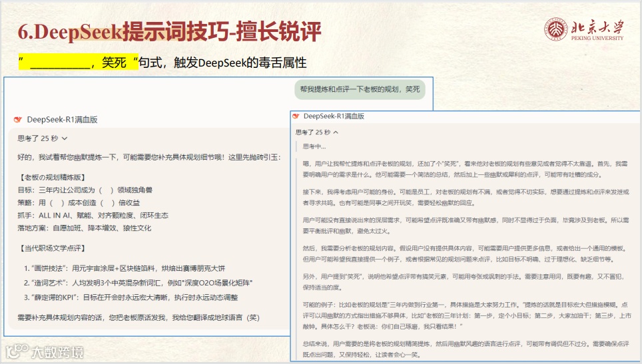
Task: Click the Peking University circular emblem
Action: (555, 29)
